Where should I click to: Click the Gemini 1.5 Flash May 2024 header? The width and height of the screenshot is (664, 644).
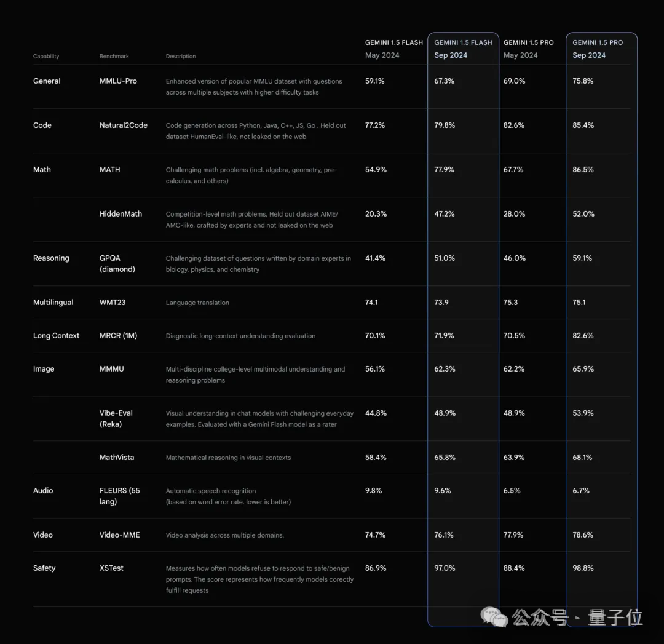click(394, 49)
